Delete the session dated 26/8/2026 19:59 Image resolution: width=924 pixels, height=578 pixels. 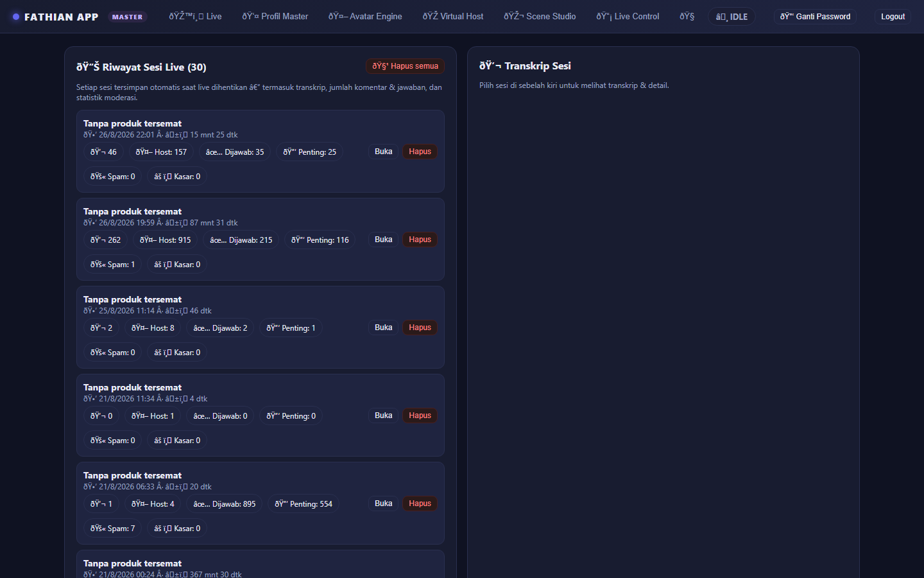click(420, 240)
